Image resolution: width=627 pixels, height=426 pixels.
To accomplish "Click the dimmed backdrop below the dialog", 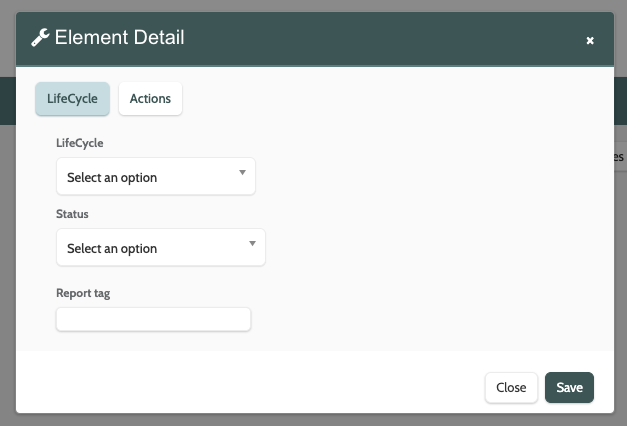I will pyautogui.click(x=313, y=420).
